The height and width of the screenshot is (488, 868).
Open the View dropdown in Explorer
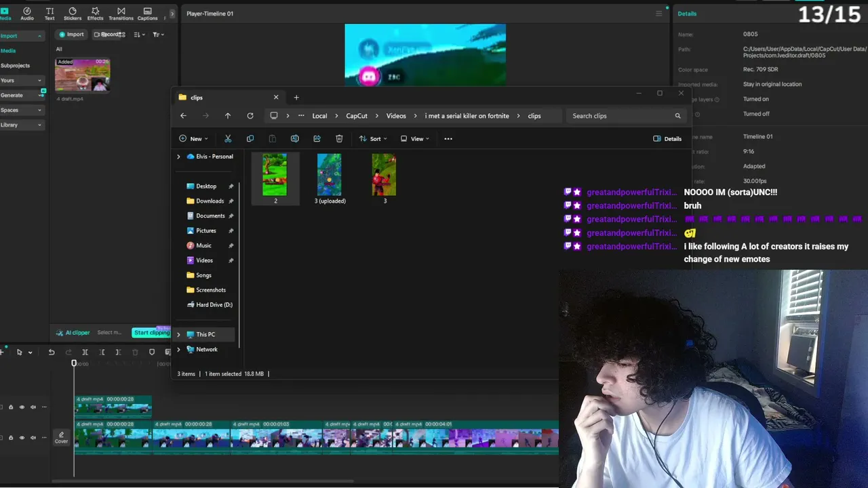(415, 139)
